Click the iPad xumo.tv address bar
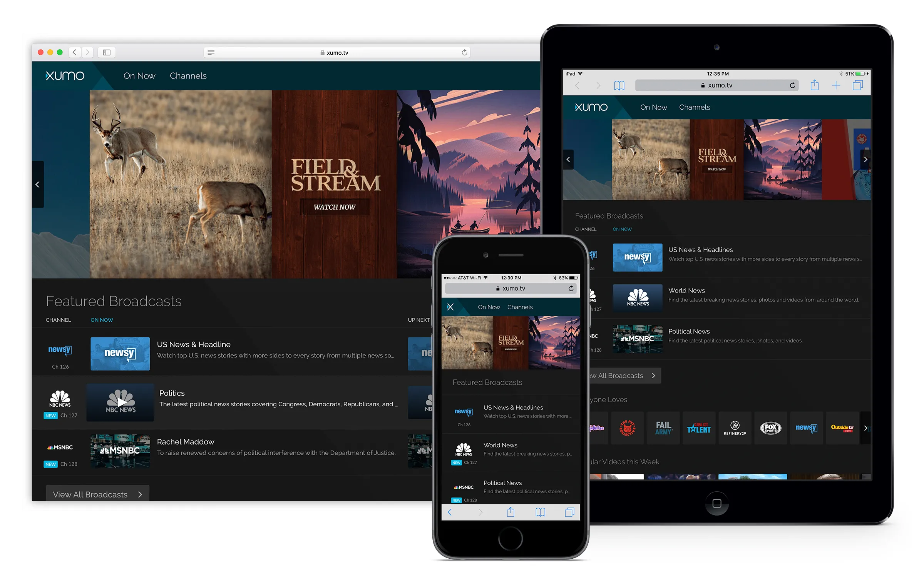The height and width of the screenshot is (571, 924). 716,85
